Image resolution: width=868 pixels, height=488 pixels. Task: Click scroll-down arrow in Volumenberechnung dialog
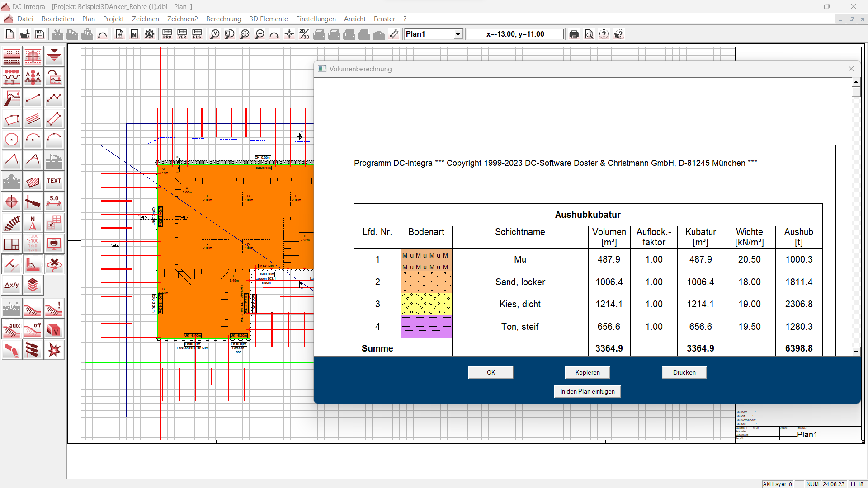click(856, 352)
